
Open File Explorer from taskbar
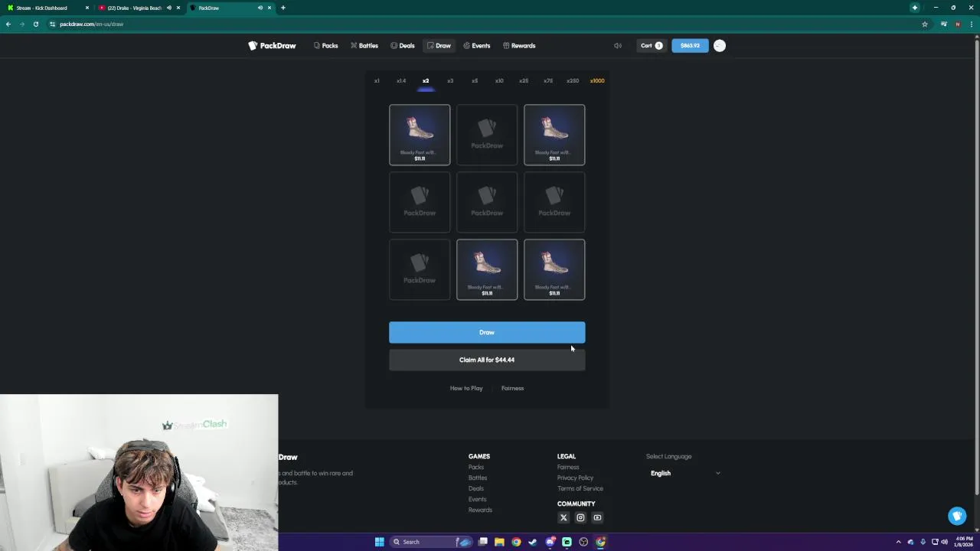(x=499, y=542)
